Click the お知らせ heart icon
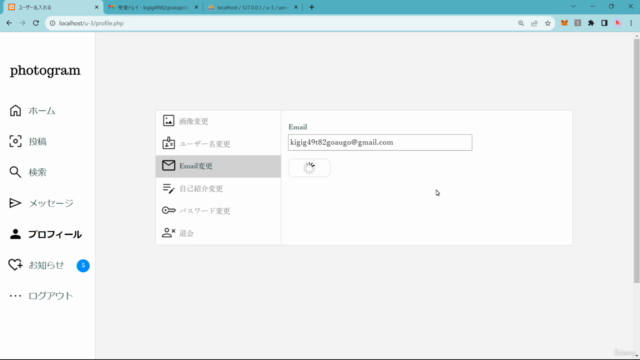640x360 pixels. [x=15, y=265]
